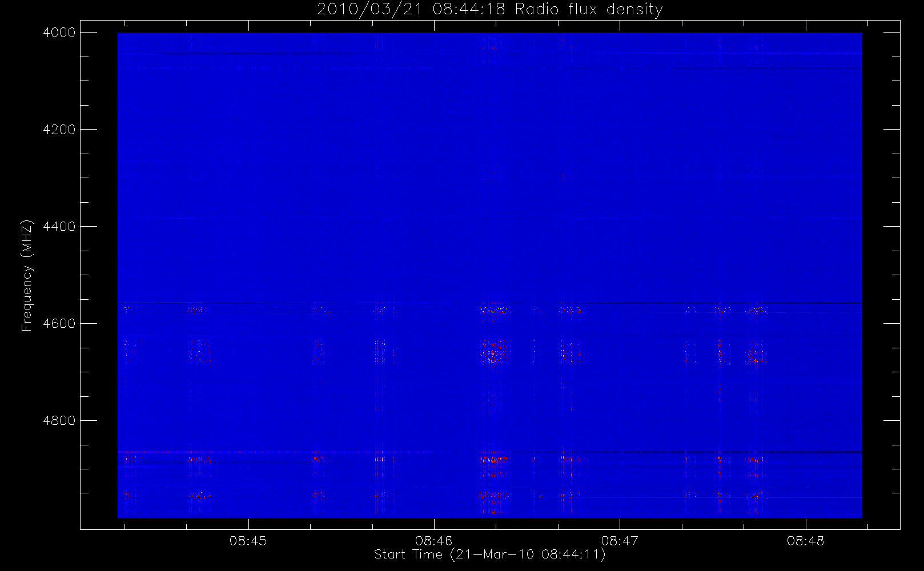Click the 'Start Time (21-Mar-10 08:44:11)' x-axis label
Viewport: 924px width, 571px height.
pyautogui.click(x=490, y=554)
